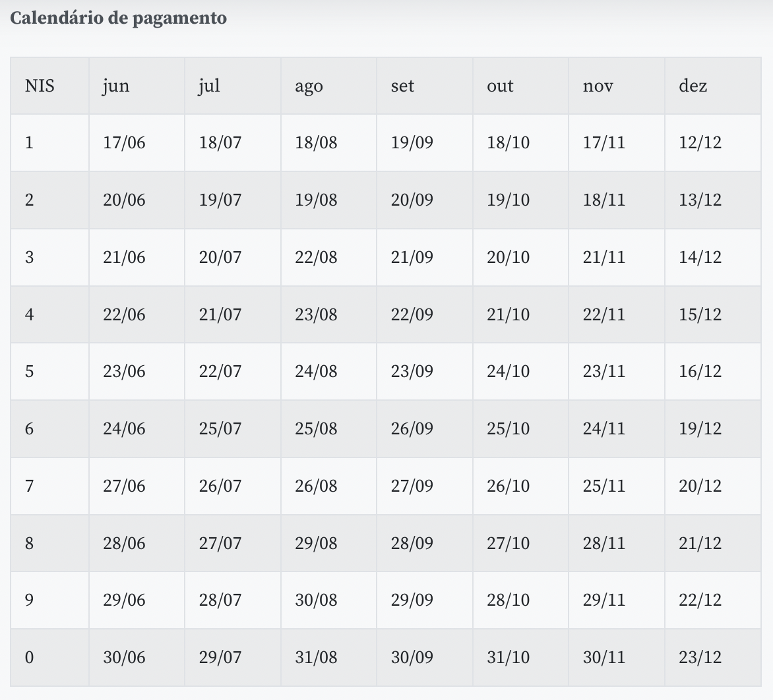Select the 22/09 date cell
This screenshot has width=773, height=700.
pos(412,314)
